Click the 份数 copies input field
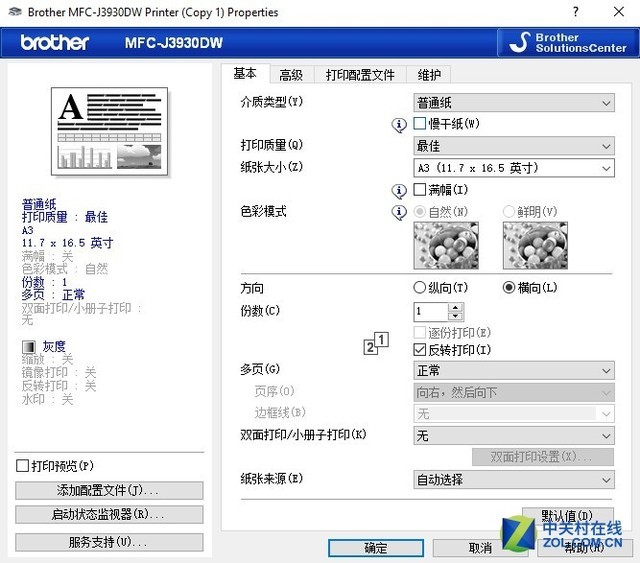Screen dimensions: 640x563 pos(431,312)
